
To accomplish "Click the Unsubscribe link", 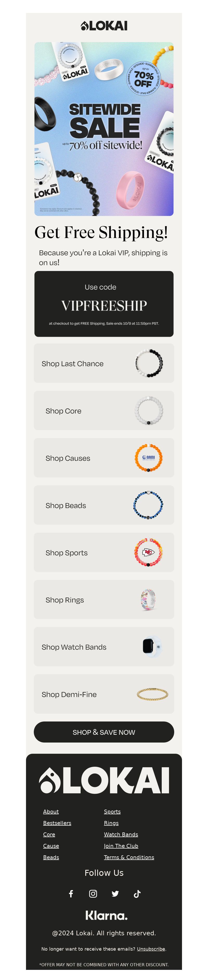I will pos(151,949).
